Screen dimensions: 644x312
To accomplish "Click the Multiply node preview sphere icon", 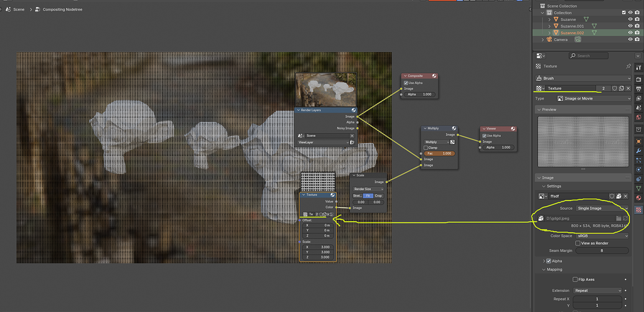I will 454,128.
